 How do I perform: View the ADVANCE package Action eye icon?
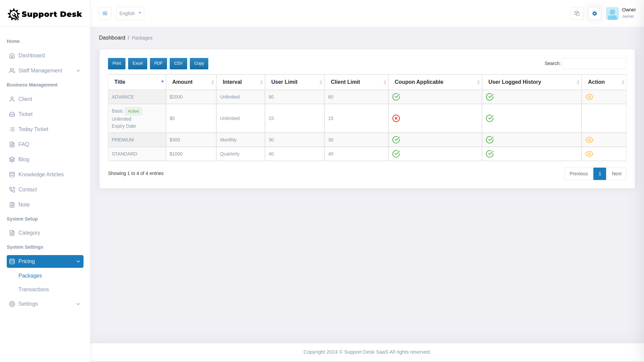[590, 97]
